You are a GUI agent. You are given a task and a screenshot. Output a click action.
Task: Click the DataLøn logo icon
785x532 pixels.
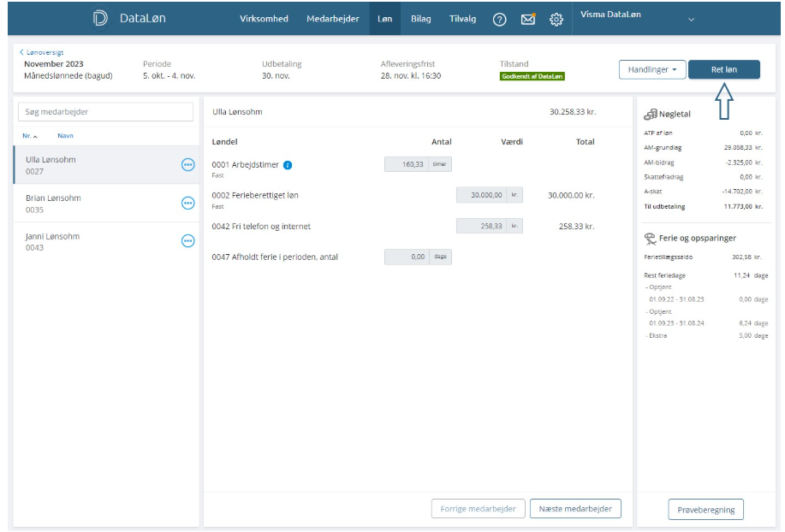[x=100, y=19]
